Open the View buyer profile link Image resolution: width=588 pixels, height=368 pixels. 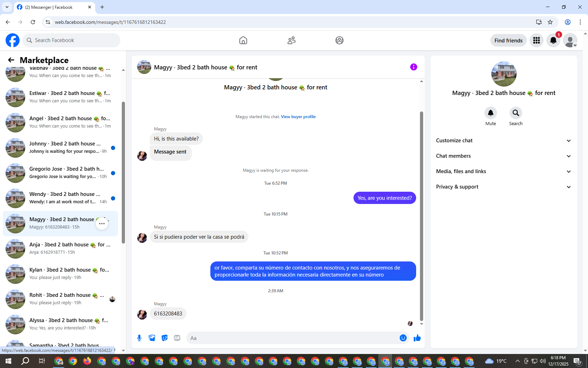pyautogui.click(x=298, y=117)
